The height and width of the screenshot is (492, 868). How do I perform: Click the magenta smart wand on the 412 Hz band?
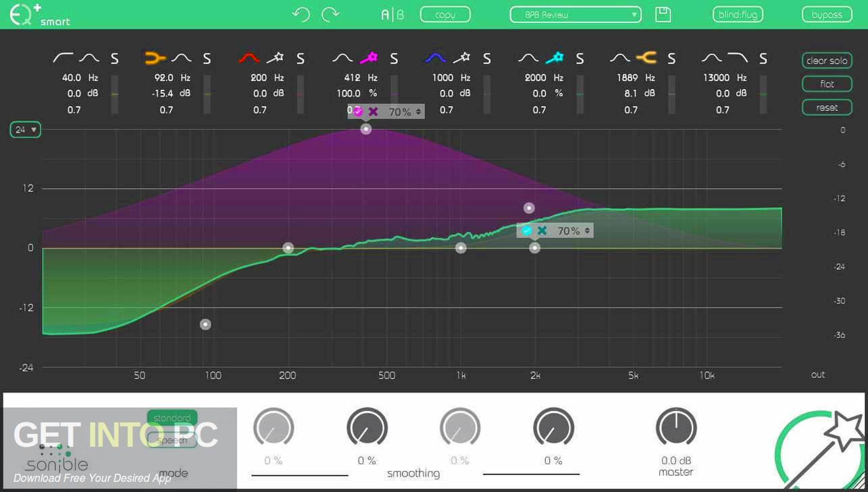(368, 59)
